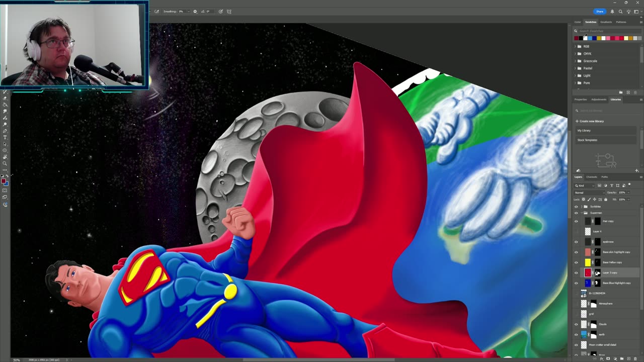
Task: Open the layer filter Kind dropdown
Action: (585, 186)
